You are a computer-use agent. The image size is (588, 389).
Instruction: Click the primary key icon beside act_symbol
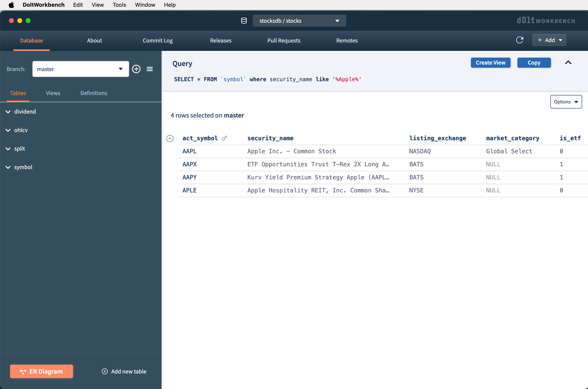[x=224, y=138]
